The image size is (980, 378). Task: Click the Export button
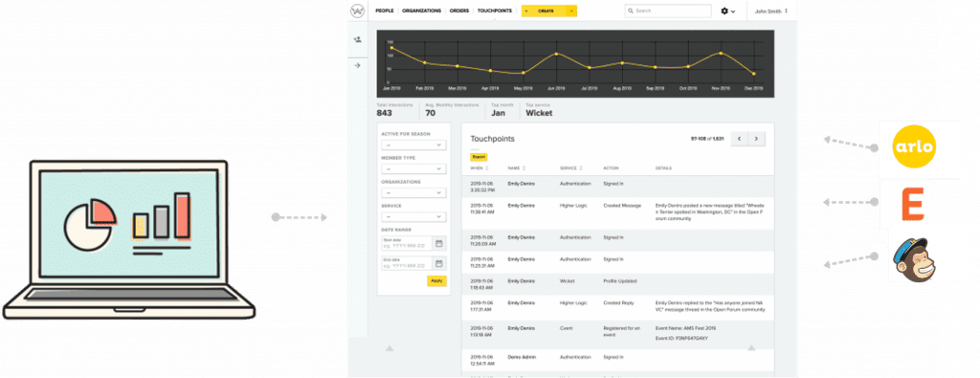coord(479,157)
